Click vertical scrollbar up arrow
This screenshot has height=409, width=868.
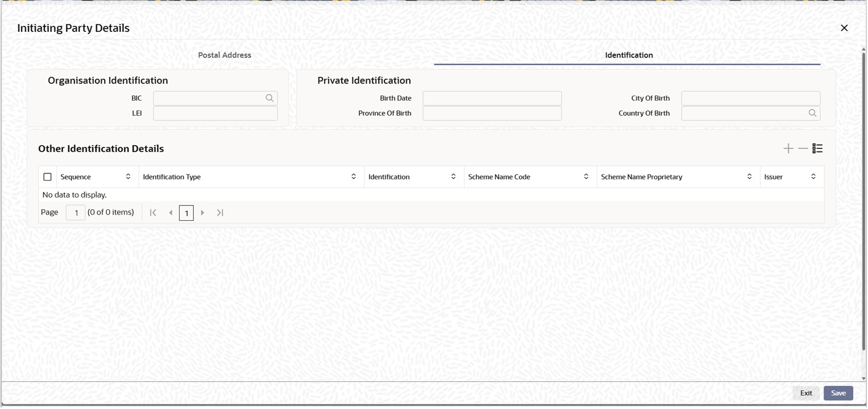863,49
